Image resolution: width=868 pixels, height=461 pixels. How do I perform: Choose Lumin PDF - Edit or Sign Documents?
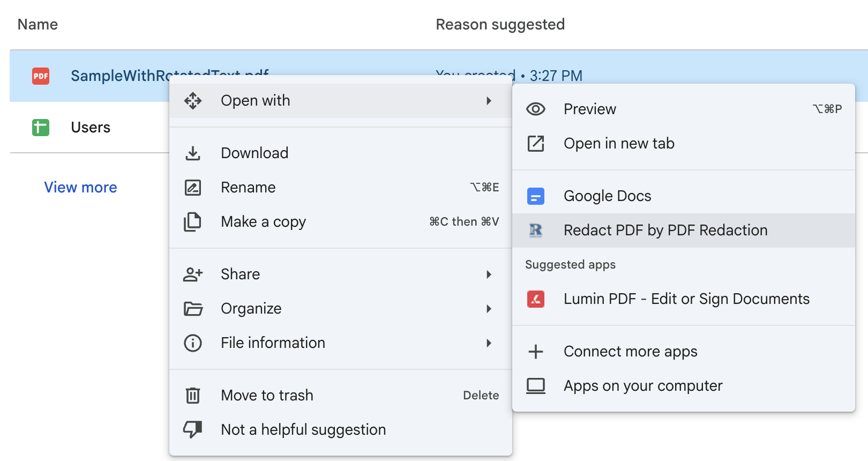coord(684,299)
